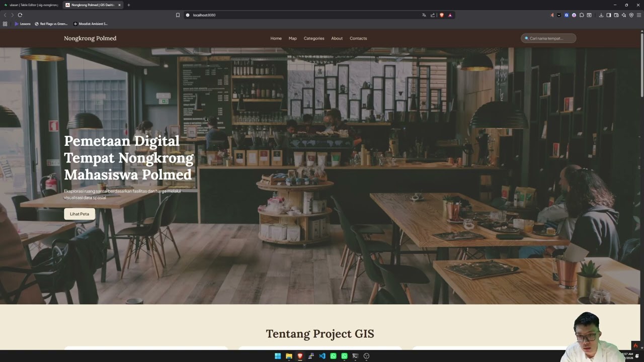Open the Brave Wallet icon

coord(616,15)
